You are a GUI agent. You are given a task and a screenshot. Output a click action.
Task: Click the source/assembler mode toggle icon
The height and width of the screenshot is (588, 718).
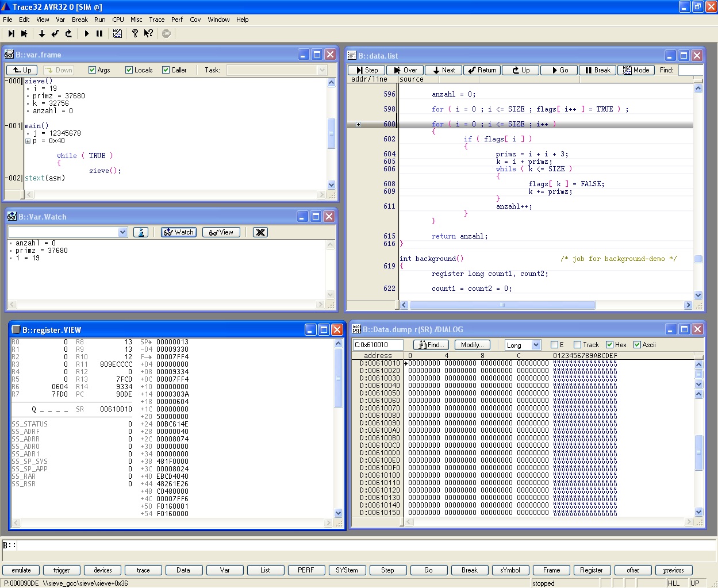117,34
